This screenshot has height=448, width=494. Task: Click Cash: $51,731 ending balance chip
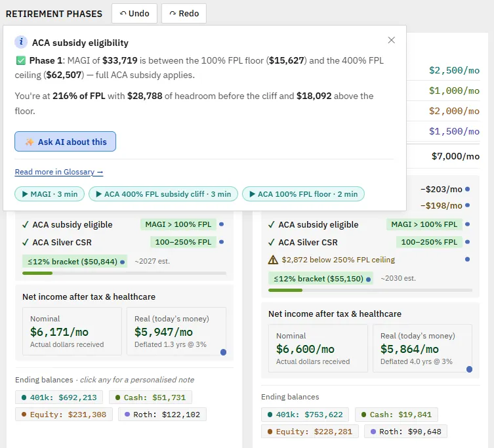(150, 397)
